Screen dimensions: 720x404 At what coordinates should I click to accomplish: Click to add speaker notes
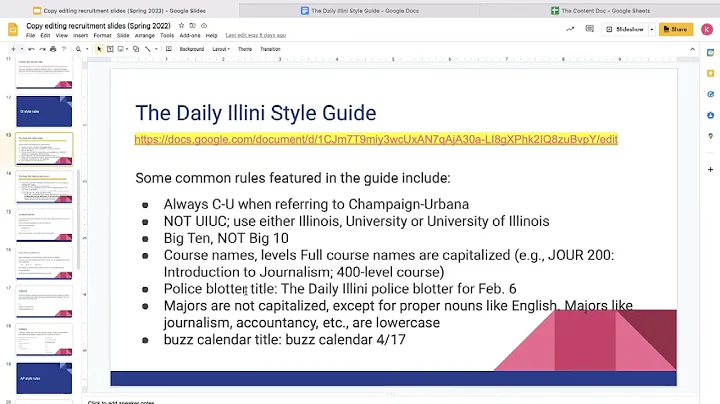point(121,402)
